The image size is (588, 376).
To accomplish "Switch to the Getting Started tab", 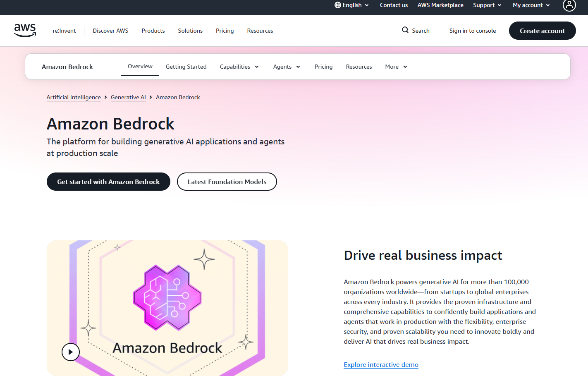I will pyautogui.click(x=186, y=67).
